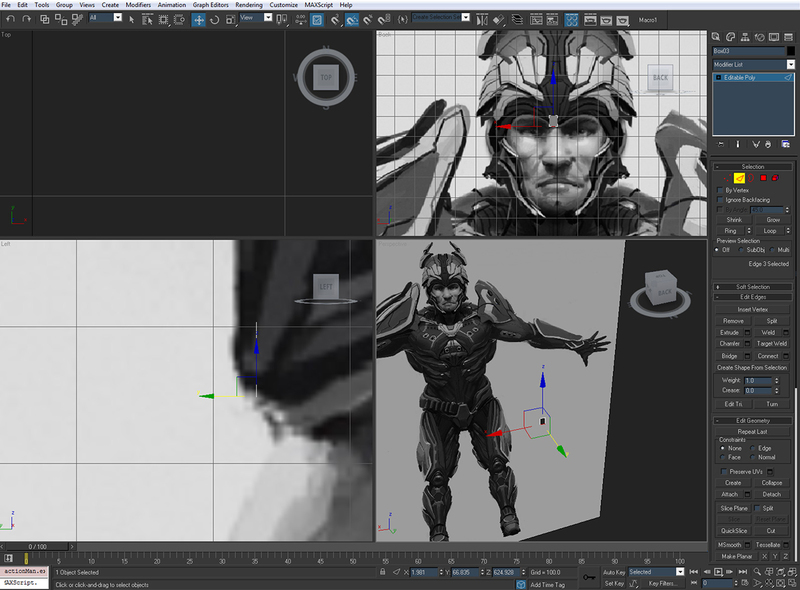Open the Create command panel tab
The height and width of the screenshot is (590, 800).
click(716, 37)
